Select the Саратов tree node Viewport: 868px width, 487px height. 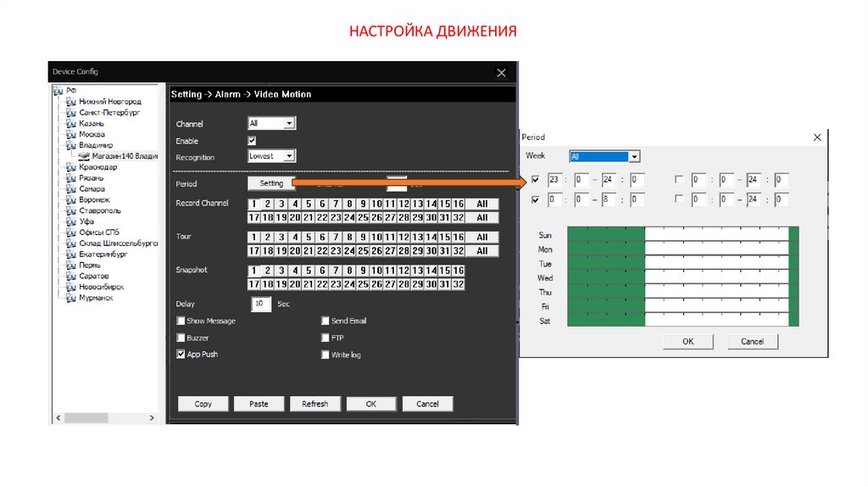pyautogui.click(x=93, y=276)
